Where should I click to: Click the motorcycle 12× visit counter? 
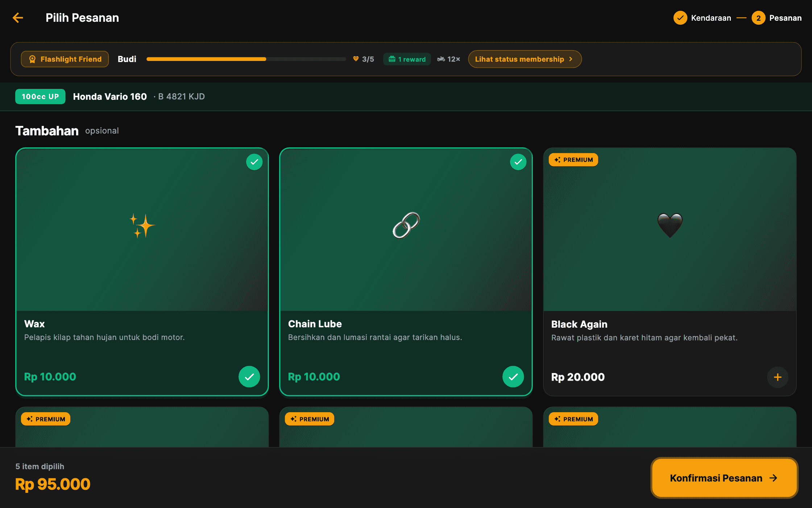pyautogui.click(x=449, y=59)
